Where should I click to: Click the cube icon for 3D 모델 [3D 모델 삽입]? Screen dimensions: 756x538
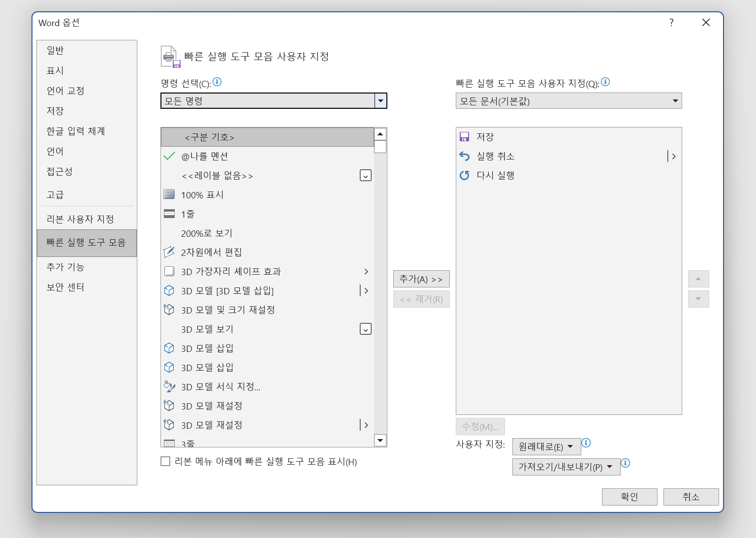(x=169, y=290)
